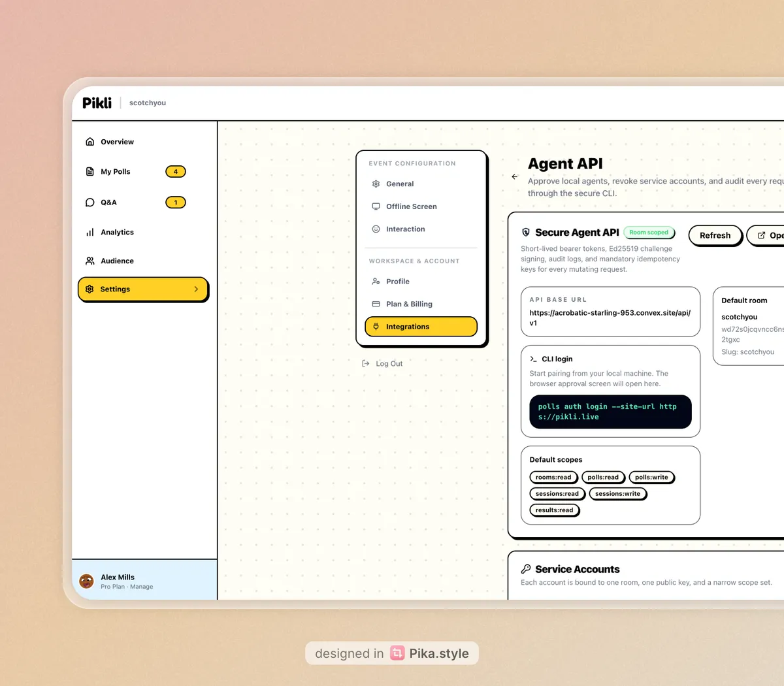Toggle the sessions:read scope chip
784x686 pixels.
[x=557, y=493]
